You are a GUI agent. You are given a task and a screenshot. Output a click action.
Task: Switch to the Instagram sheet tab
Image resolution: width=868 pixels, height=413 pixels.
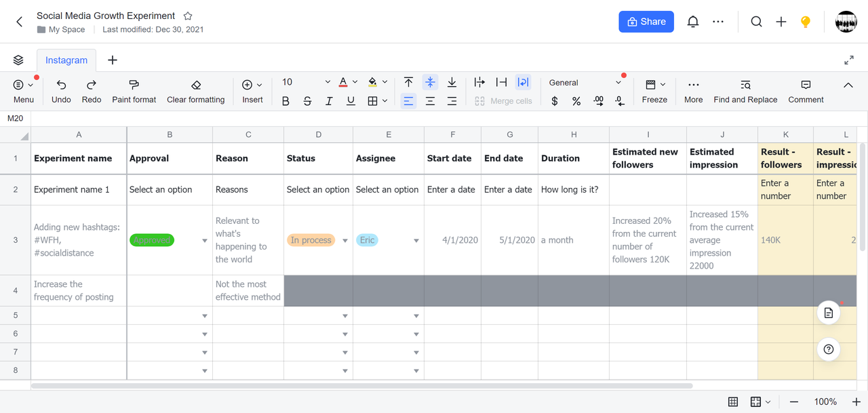66,60
